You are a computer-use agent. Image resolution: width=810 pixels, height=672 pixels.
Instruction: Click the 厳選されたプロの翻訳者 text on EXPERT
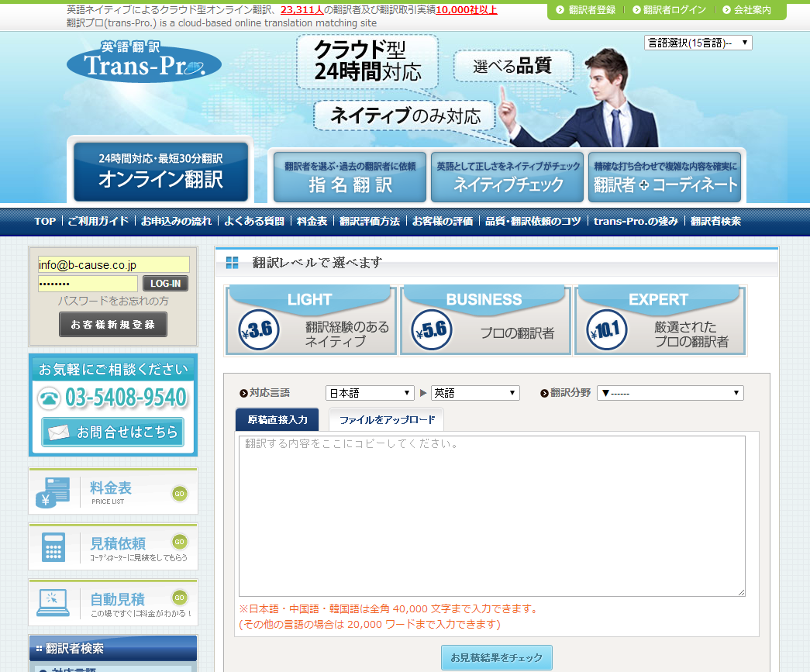691,334
